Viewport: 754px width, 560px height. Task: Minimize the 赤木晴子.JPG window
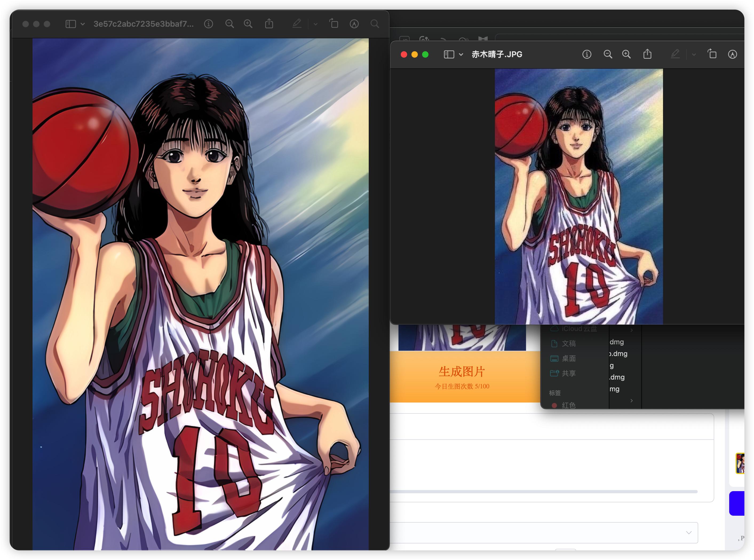click(x=414, y=54)
